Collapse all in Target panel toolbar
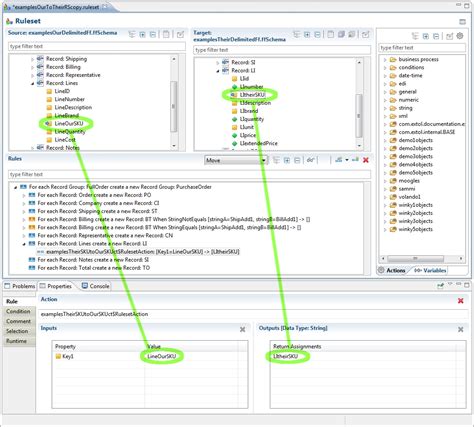 [317, 34]
